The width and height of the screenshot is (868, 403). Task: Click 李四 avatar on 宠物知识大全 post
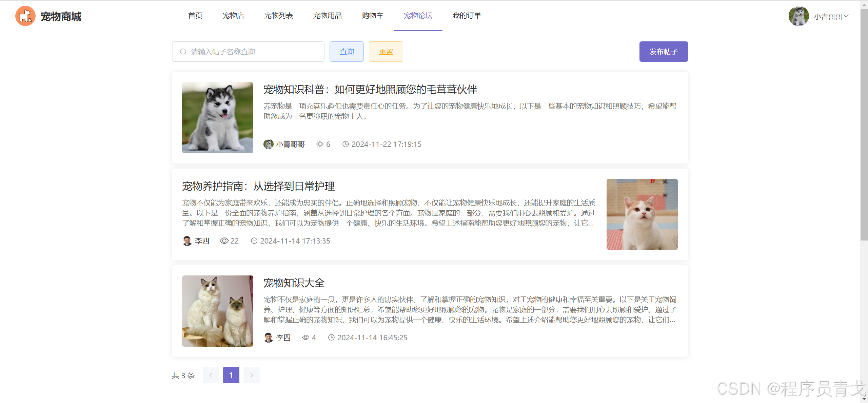tap(268, 338)
